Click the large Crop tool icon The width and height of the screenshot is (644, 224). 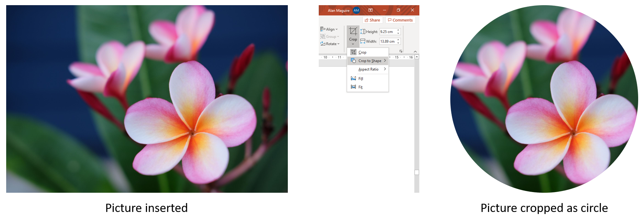click(x=353, y=32)
